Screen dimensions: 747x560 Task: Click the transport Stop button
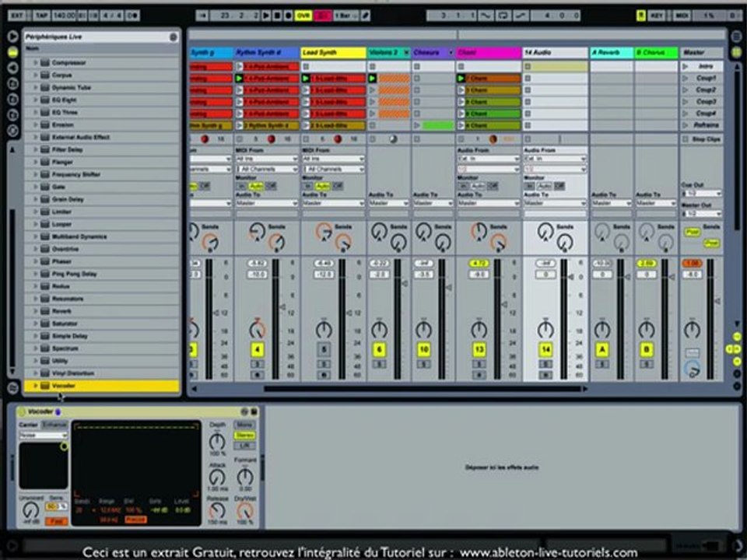click(277, 16)
